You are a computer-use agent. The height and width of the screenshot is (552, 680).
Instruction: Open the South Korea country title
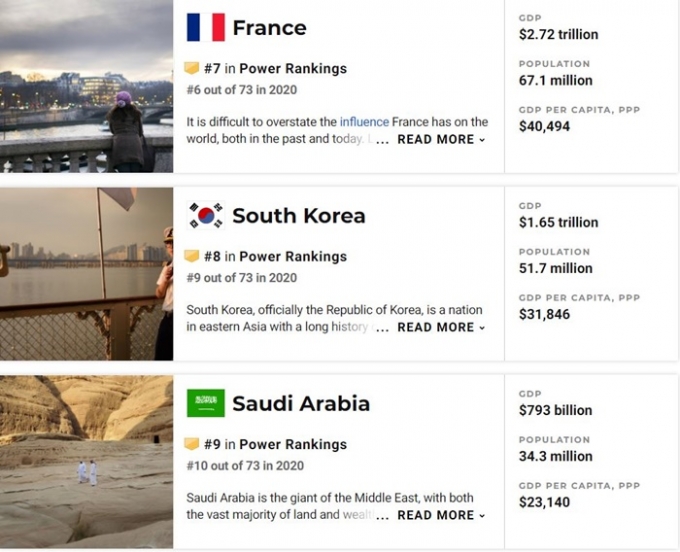click(x=299, y=216)
